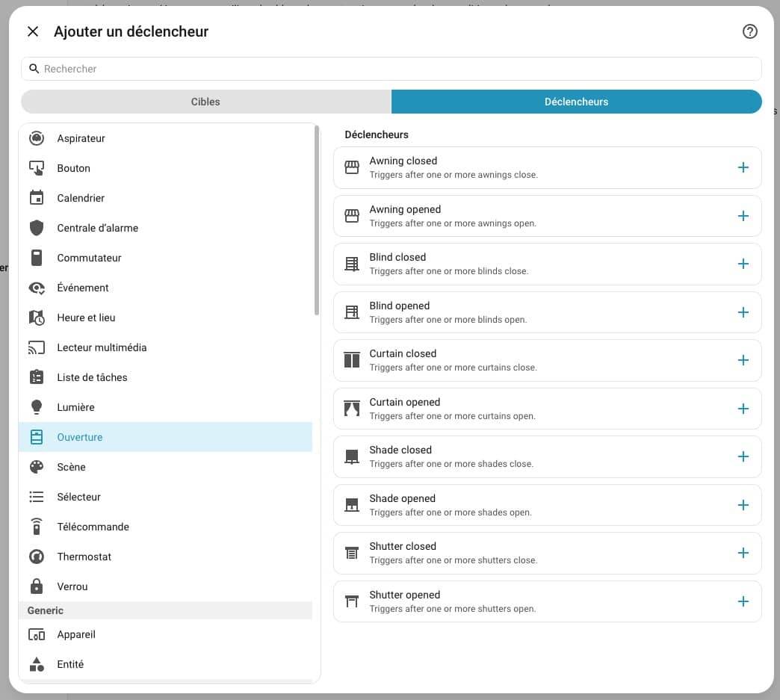Click the Calendrier calendar icon
The height and width of the screenshot is (700, 780).
click(37, 198)
